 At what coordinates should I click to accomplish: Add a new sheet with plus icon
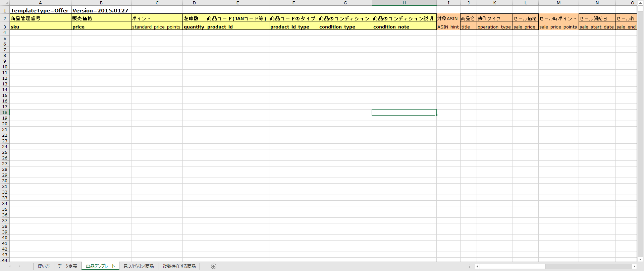pos(214,266)
